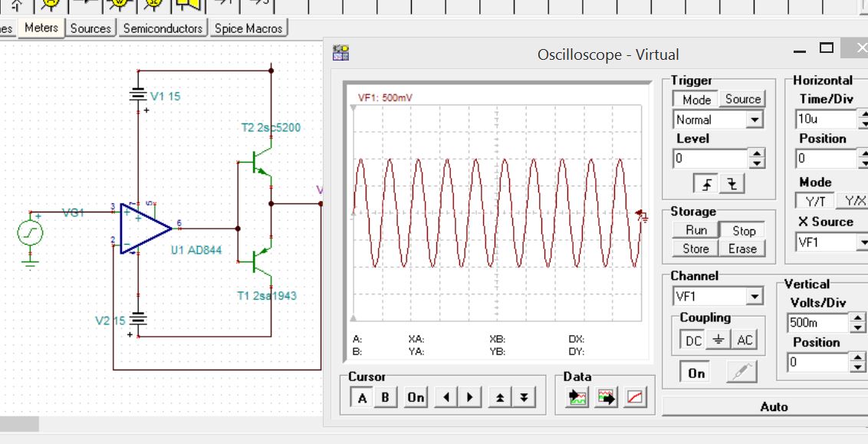Click the Time/Div 10u field
The image size is (868, 444).
click(827, 119)
